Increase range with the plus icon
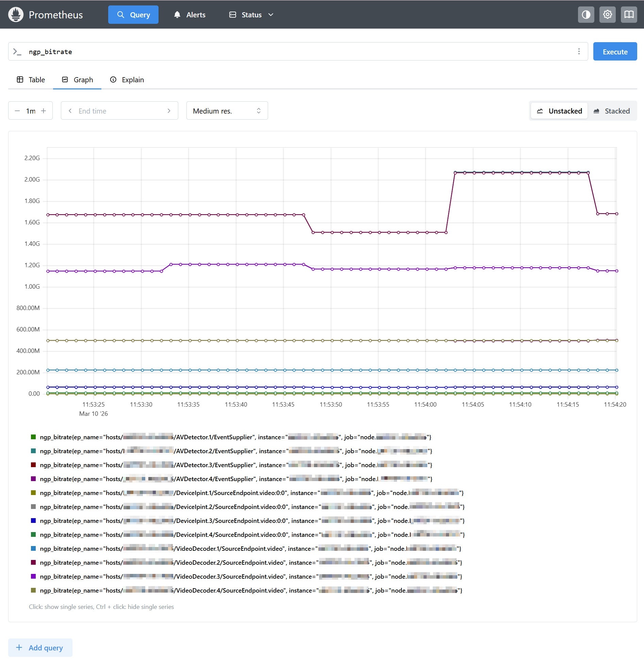 44,111
